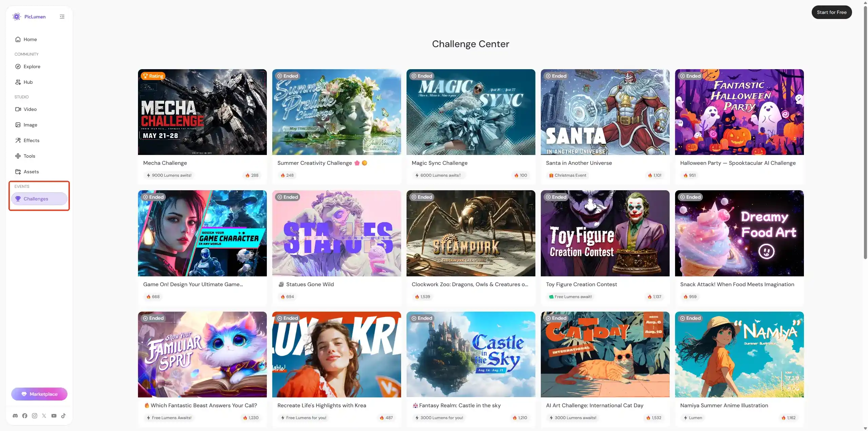
Task: Click the 3000 Lumens for you! tag
Action: pos(439,418)
